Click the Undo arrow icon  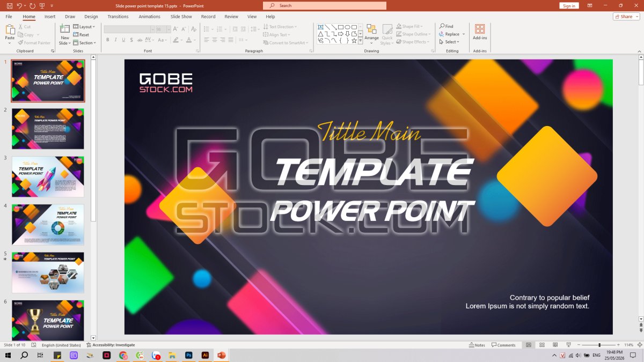click(19, 5)
